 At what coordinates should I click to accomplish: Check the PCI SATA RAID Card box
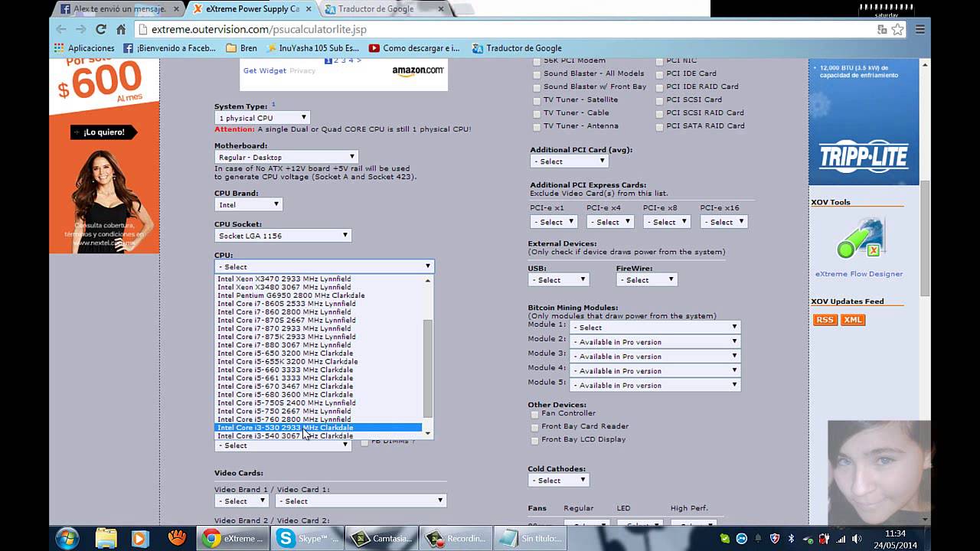tap(659, 126)
